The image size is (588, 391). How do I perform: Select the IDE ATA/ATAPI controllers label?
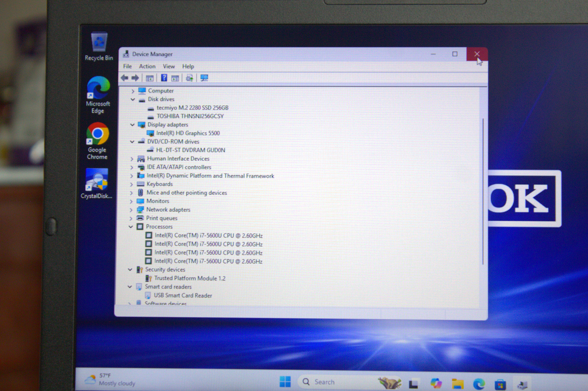point(179,167)
